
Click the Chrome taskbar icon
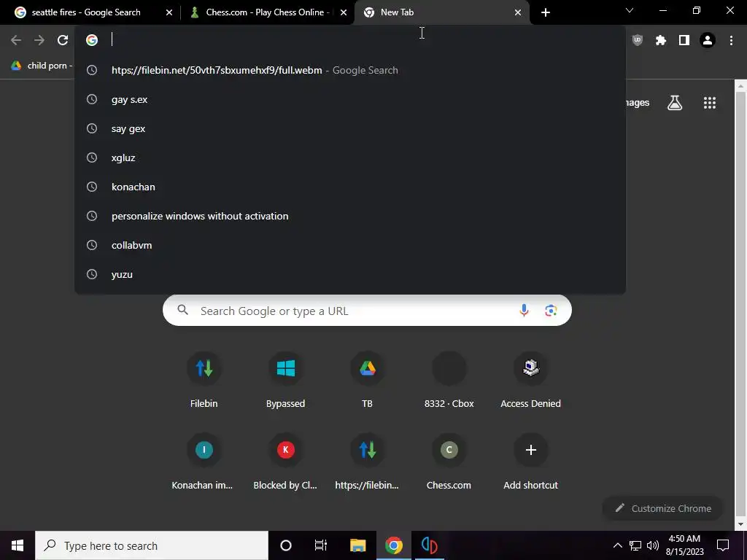(393, 545)
